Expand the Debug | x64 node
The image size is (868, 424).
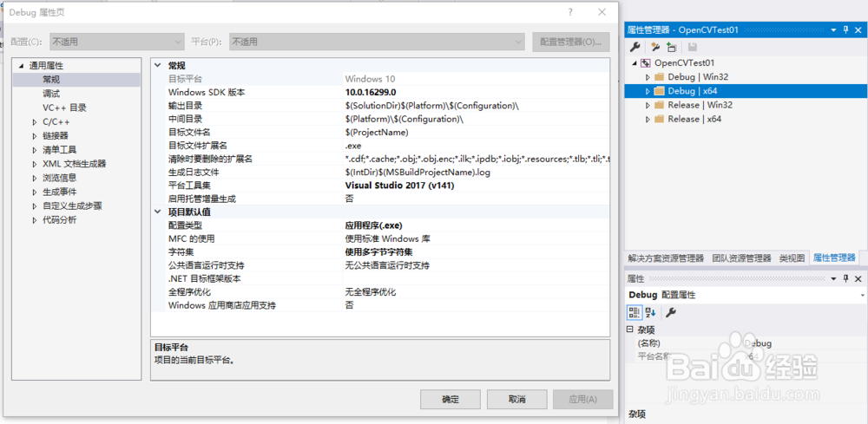tap(648, 91)
